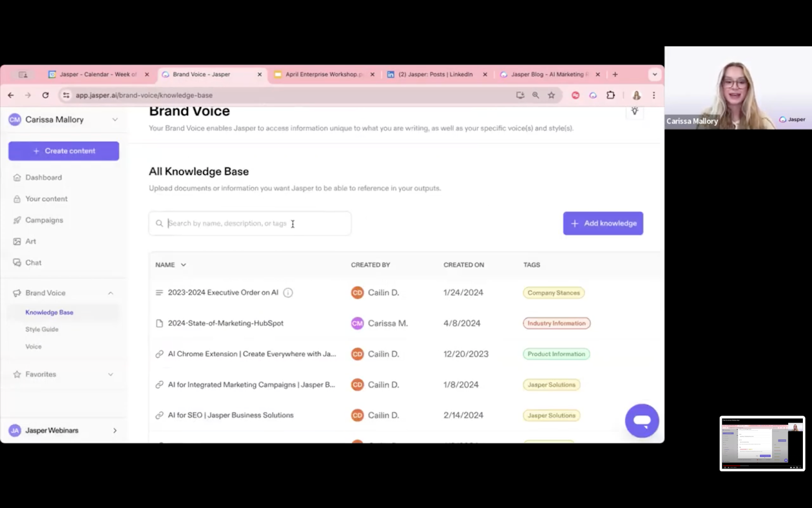Close the LinkedIn tab
Screen dimensions: 812x508
pos(485,74)
